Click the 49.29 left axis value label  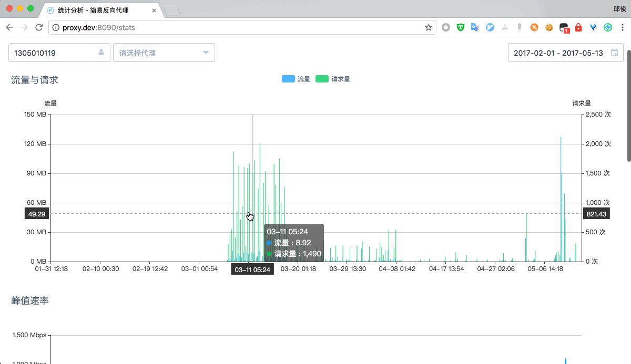tap(37, 214)
